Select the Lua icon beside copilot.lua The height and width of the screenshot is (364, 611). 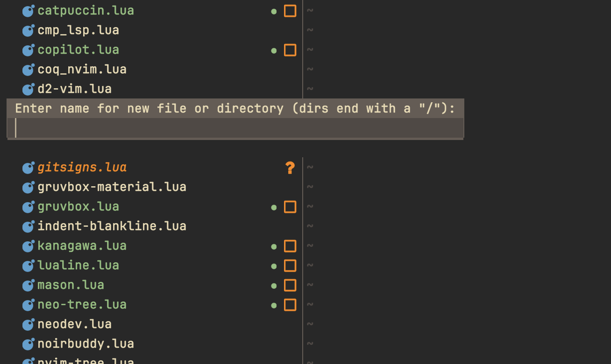[x=28, y=50]
